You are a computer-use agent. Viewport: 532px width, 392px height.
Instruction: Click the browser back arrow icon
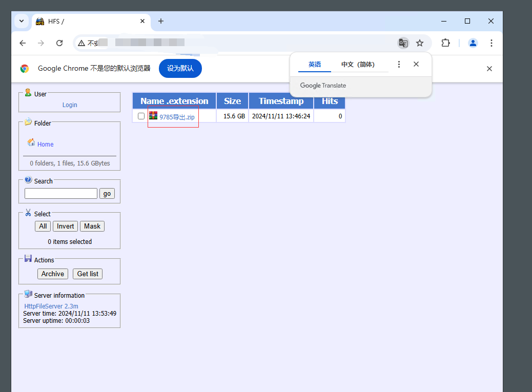coord(23,43)
